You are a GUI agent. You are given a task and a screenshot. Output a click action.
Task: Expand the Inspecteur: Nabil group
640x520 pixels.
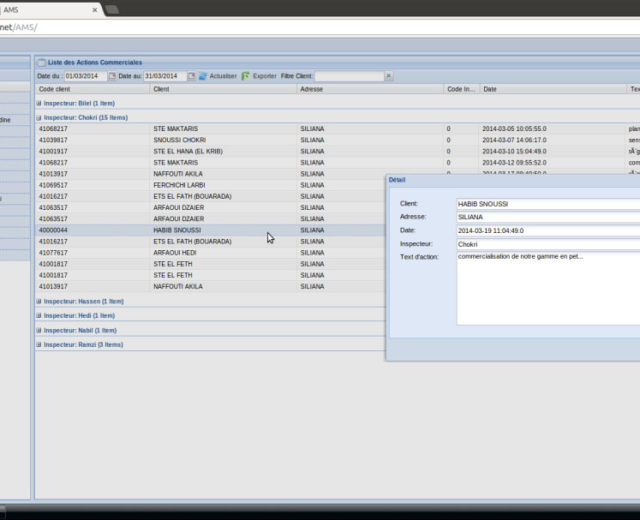(39, 330)
